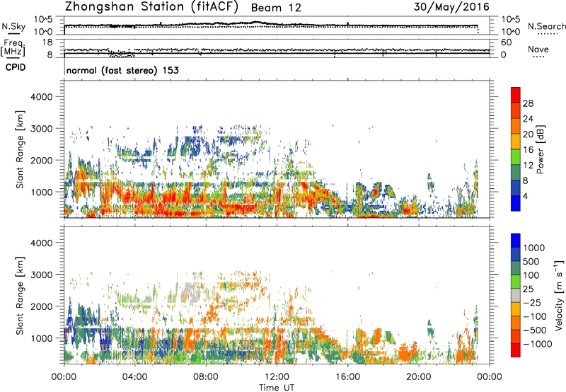The width and height of the screenshot is (566, 392).
Task: Click the "28" label on Power colorbar
Action: [x=528, y=103]
